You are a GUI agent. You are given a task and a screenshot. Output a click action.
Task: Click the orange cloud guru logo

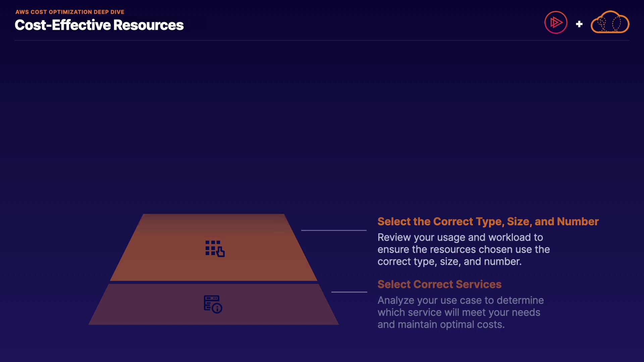point(610,22)
